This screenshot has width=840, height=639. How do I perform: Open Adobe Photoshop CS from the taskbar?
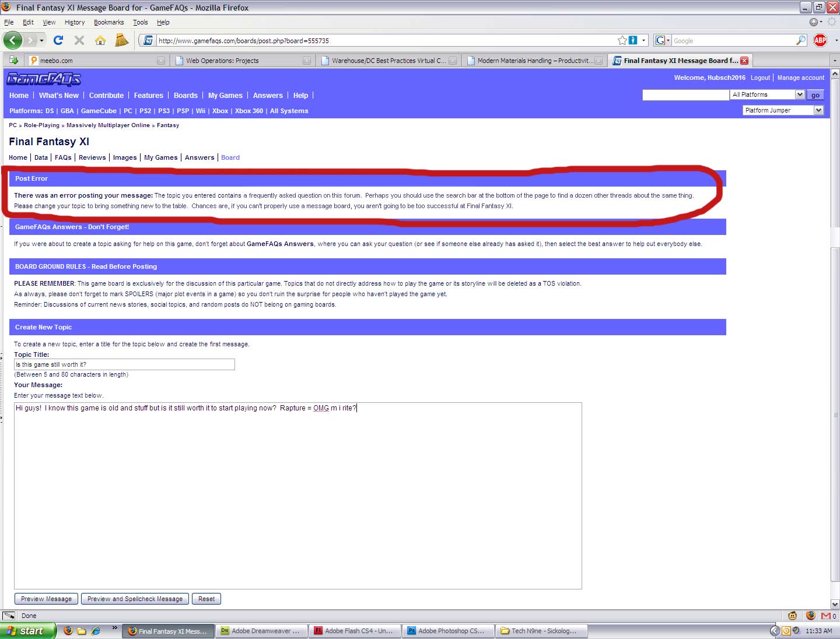pos(447,631)
